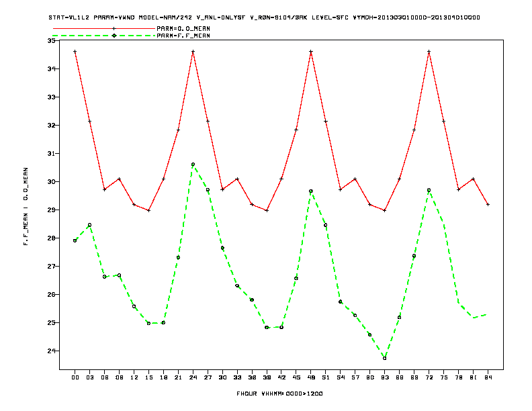Click red line peak marker at hour 24
The width and height of the screenshot is (532, 411).
(193, 52)
